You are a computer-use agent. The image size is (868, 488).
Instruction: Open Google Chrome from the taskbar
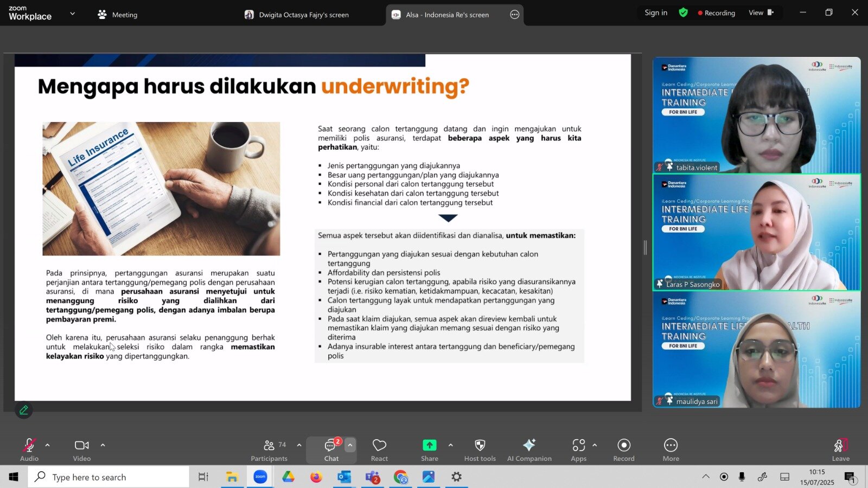400,477
